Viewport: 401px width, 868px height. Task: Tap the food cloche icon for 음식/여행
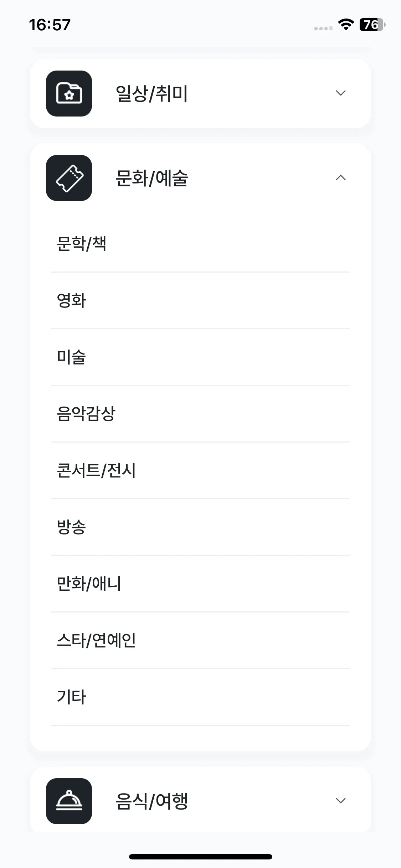pyautogui.click(x=69, y=801)
